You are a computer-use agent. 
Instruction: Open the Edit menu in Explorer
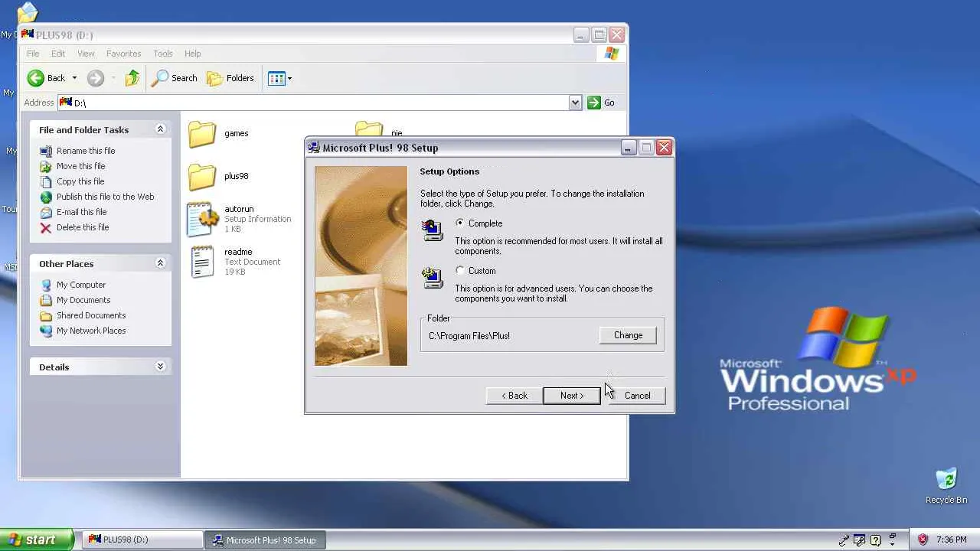(x=58, y=54)
